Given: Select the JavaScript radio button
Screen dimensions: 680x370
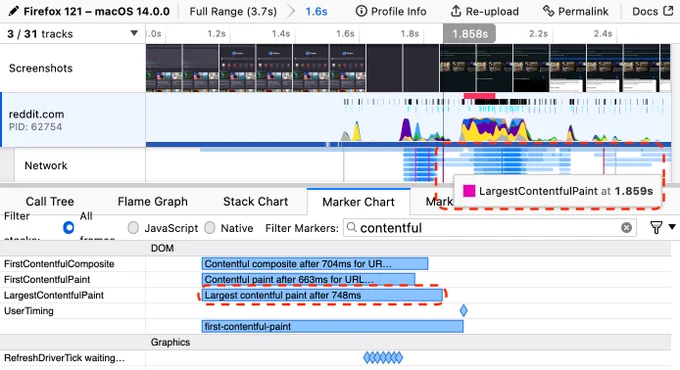Looking at the screenshot, I should pyautogui.click(x=133, y=228).
